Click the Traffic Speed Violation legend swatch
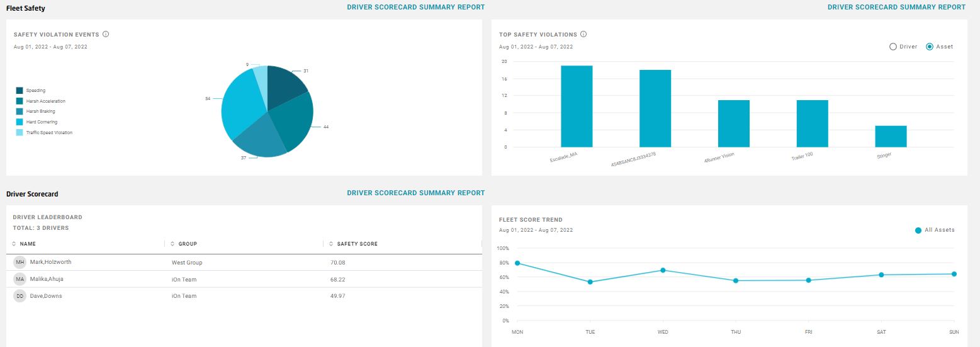The image size is (980, 347). coord(20,132)
